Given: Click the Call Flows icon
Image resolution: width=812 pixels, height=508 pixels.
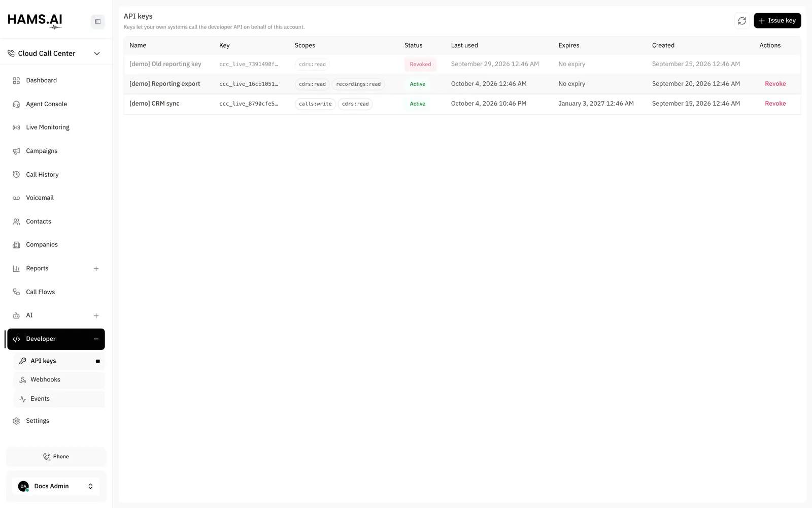Looking at the screenshot, I should pyautogui.click(x=16, y=292).
